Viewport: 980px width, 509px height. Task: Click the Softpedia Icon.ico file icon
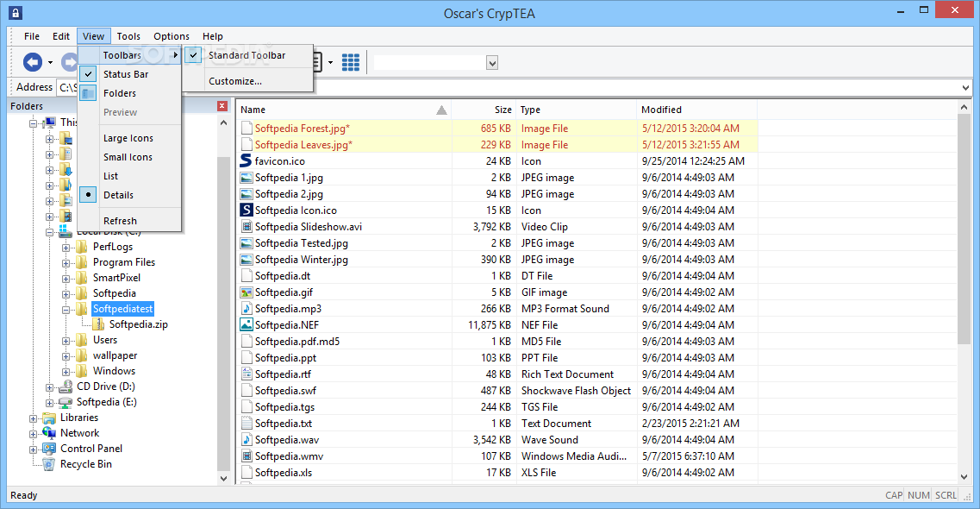247,211
